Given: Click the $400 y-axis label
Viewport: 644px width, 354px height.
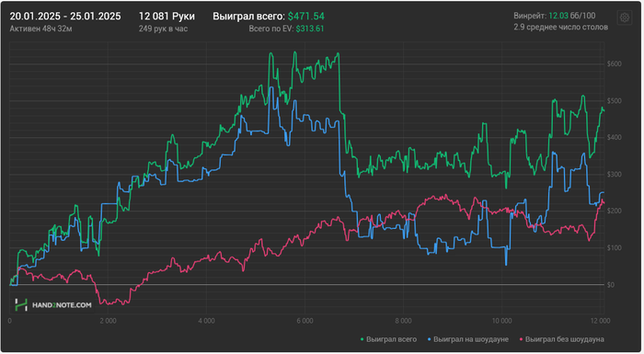Looking at the screenshot, I should [x=614, y=138].
